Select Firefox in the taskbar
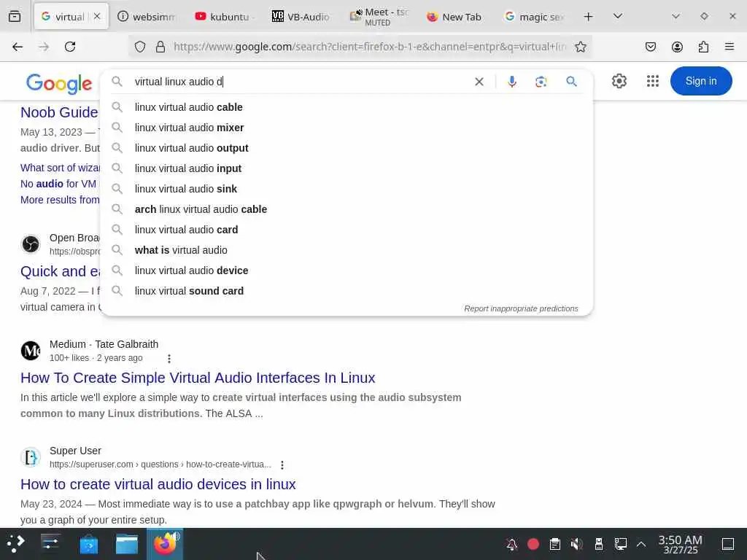 coord(165,544)
